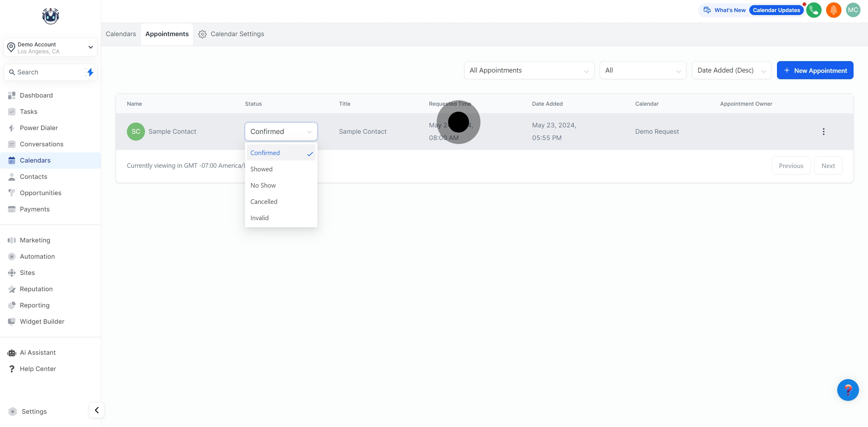Expand the All Appointments filter dropdown

(529, 70)
